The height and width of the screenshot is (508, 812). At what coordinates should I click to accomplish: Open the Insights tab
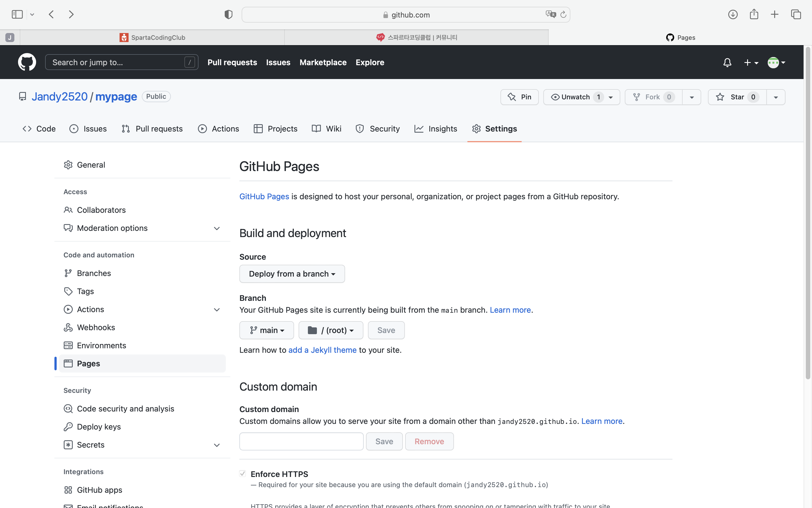point(436,129)
